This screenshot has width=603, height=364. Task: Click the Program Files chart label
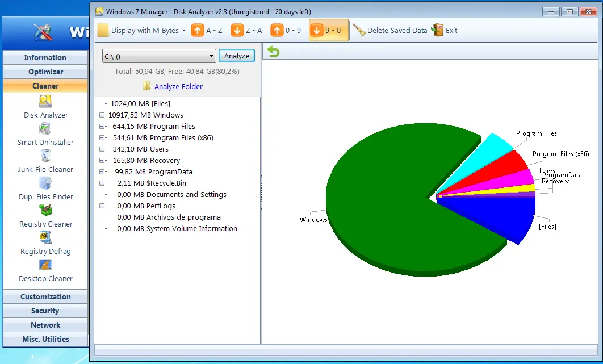536,133
